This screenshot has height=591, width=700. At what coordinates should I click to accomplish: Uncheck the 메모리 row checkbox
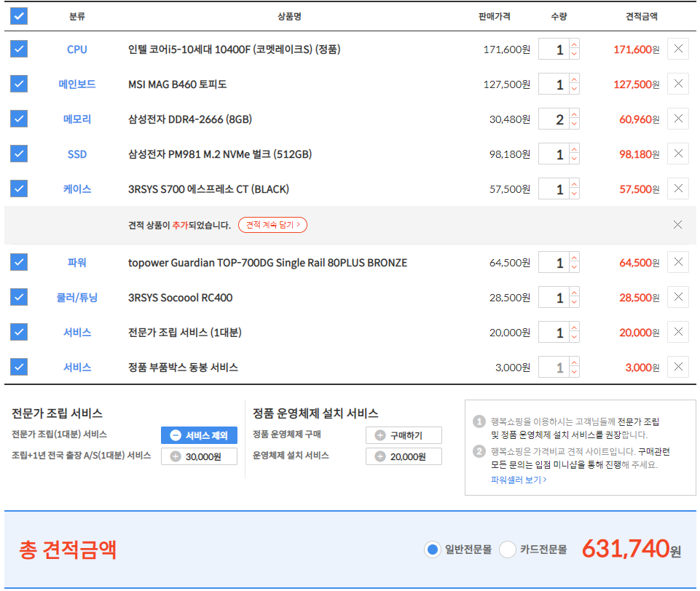[19, 119]
